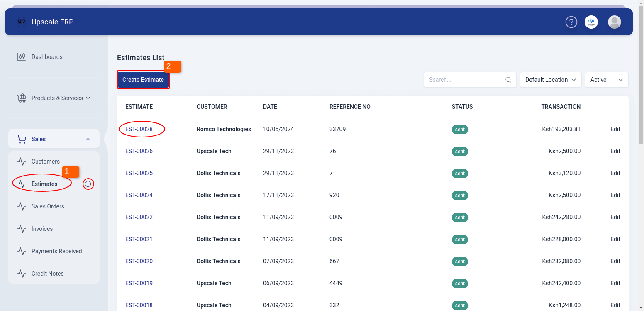Image resolution: width=644 pixels, height=311 pixels.
Task: Click the Create Estimate button
Action: [x=143, y=80]
